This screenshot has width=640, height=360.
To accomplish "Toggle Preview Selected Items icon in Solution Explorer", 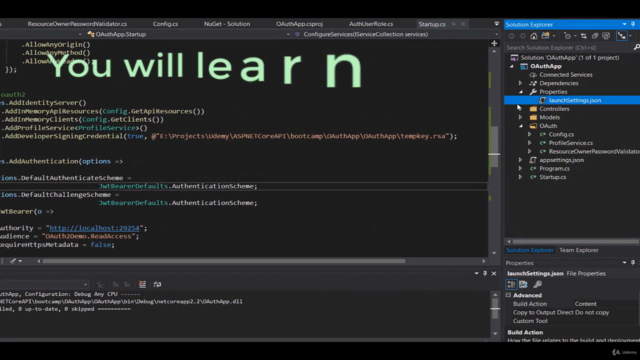I will pyautogui.click(x=622, y=36).
